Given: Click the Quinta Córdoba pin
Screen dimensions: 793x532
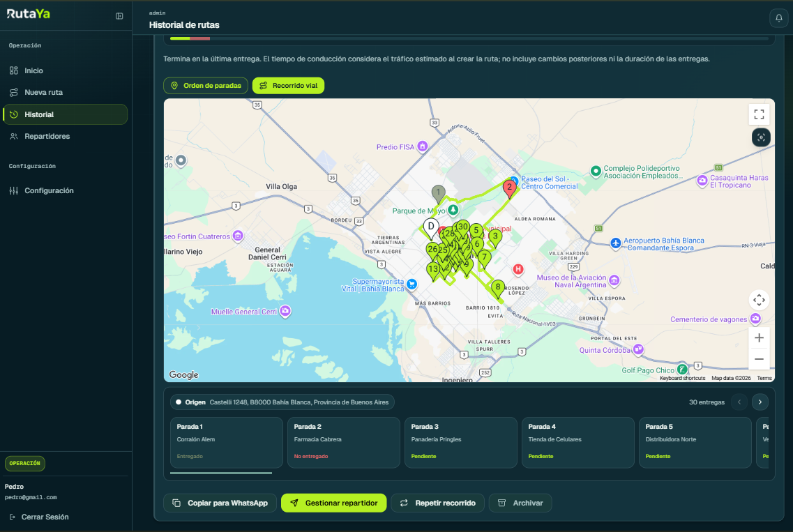Looking at the screenshot, I should [638, 349].
